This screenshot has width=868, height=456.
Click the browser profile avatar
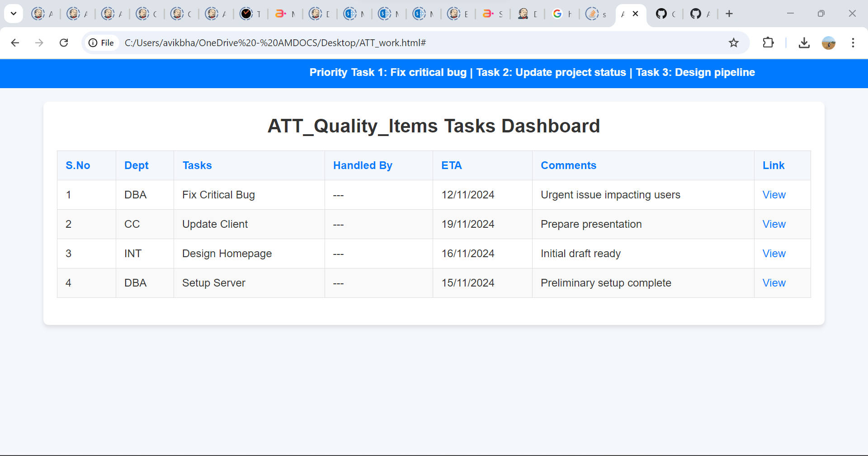[x=829, y=43]
